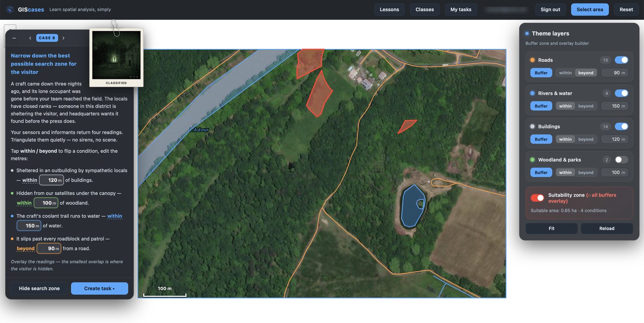Viewport: 644px width, 323px height.
Task: Go to the next case arrow
Action: (64, 38)
